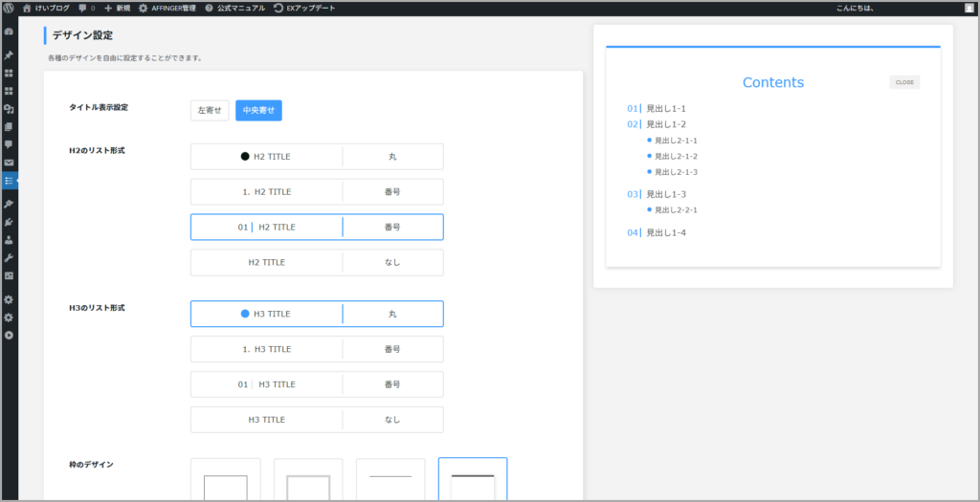980x502 pixels.
Task: Click the user avatar in the admin bar
Action: [x=969, y=8]
